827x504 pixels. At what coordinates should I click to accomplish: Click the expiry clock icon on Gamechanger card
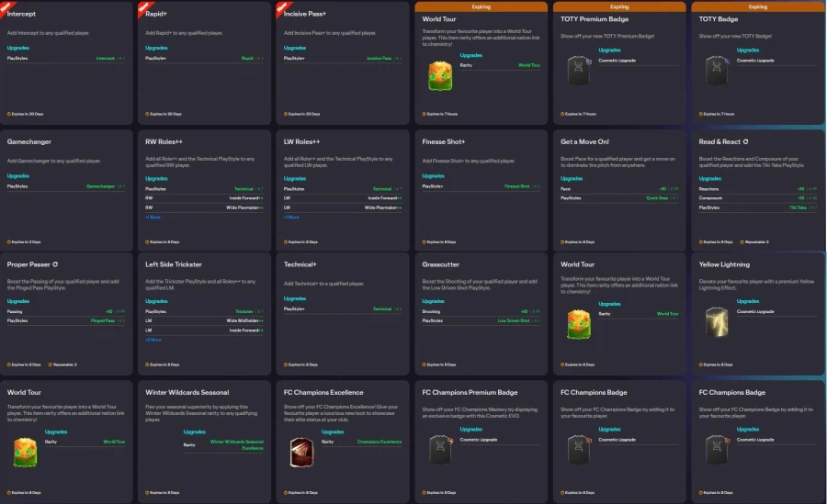tap(9, 241)
